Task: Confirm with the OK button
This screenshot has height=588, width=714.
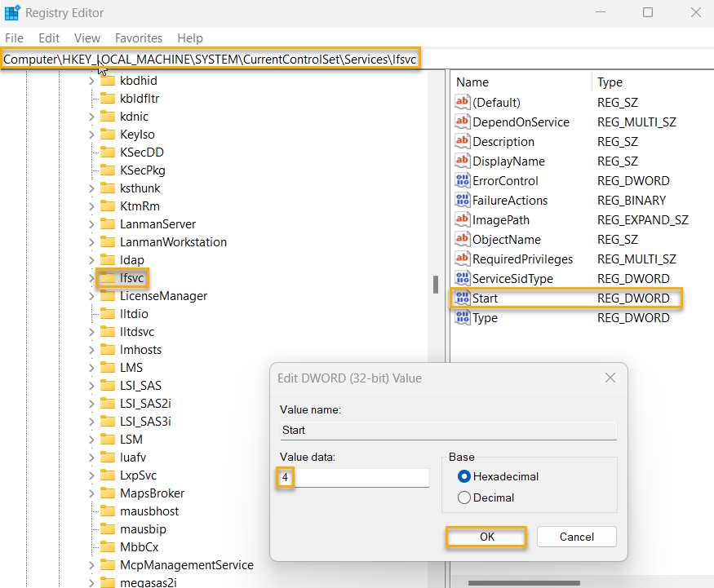Action: tap(486, 537)
